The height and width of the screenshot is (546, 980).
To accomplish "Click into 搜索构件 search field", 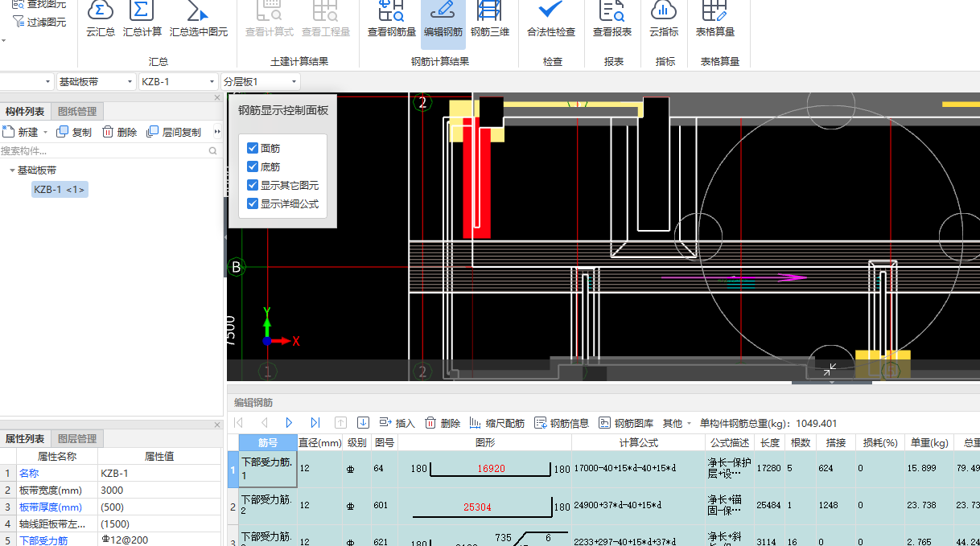I will 104,150.
